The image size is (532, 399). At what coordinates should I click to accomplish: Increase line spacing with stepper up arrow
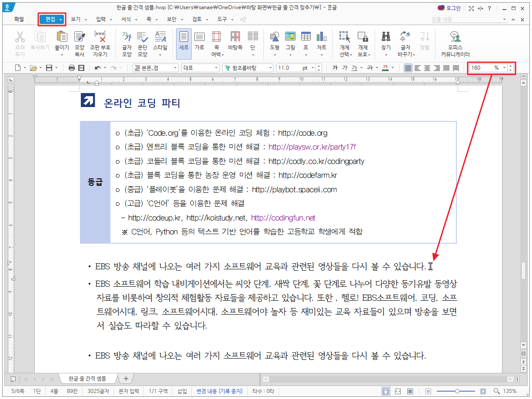coord(510,66)
